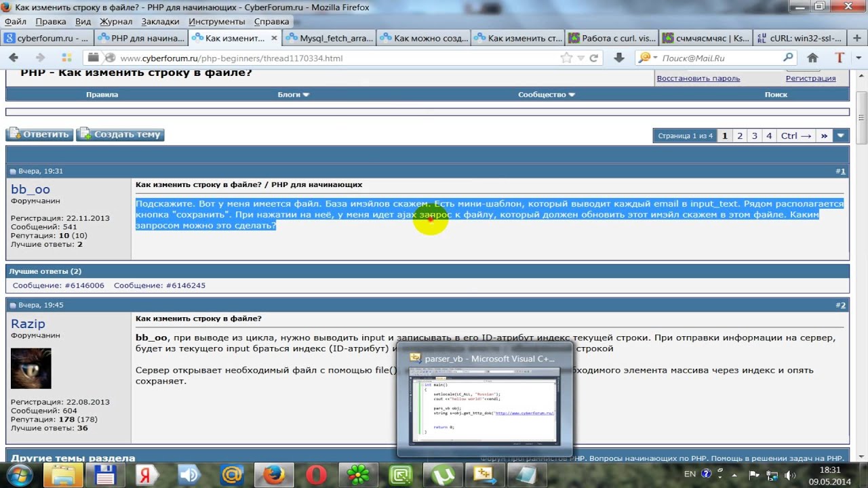Switch to PHP для начина... tab

pyautogui.click(x=141, y=38)
